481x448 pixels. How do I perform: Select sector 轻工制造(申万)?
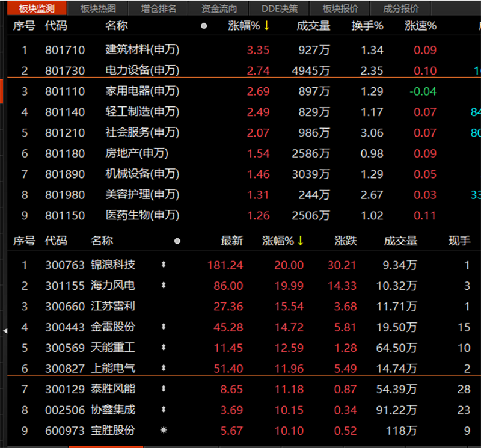point(142,112)
